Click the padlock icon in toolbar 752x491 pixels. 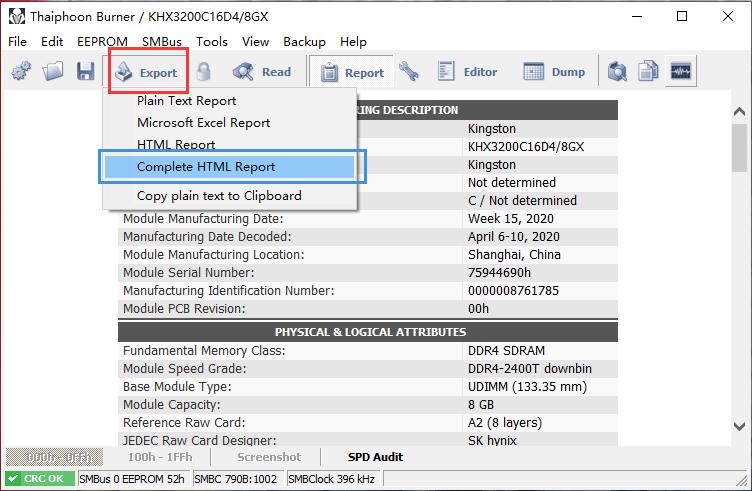204,72
